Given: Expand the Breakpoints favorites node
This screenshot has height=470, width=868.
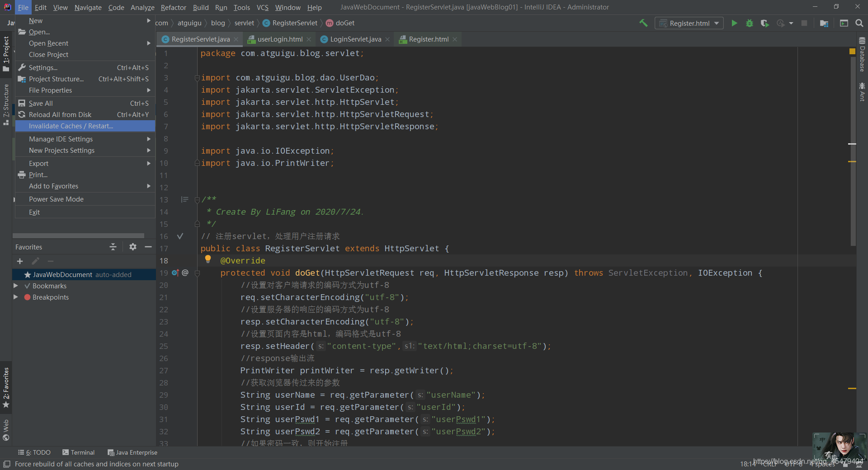Looking at the screenshot, I should pos(16,297).
